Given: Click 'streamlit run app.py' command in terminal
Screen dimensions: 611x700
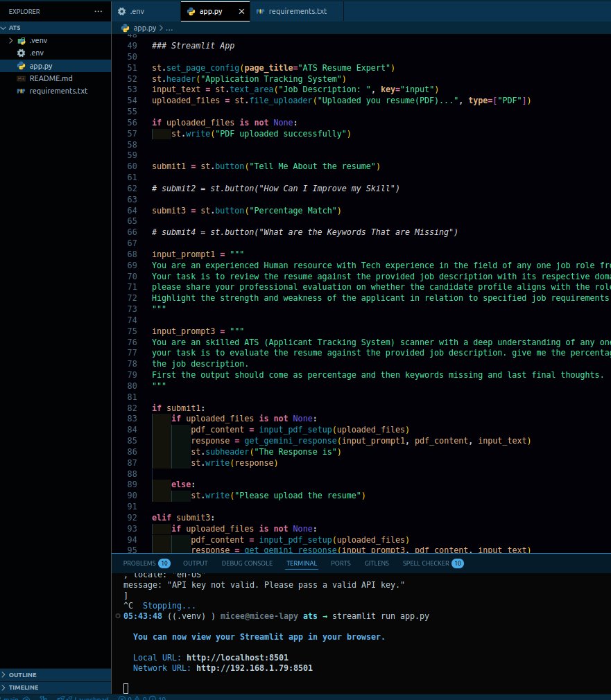Looking at the screenshot, I should pos(381,616).
